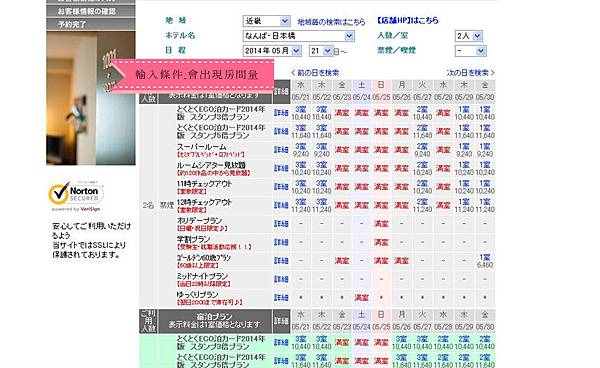The width and height of the screenshot is (600, 368).
Task: Select ゴールデン60歳プラン 1室 6,460 on 05/30
Action: [485, 261]
